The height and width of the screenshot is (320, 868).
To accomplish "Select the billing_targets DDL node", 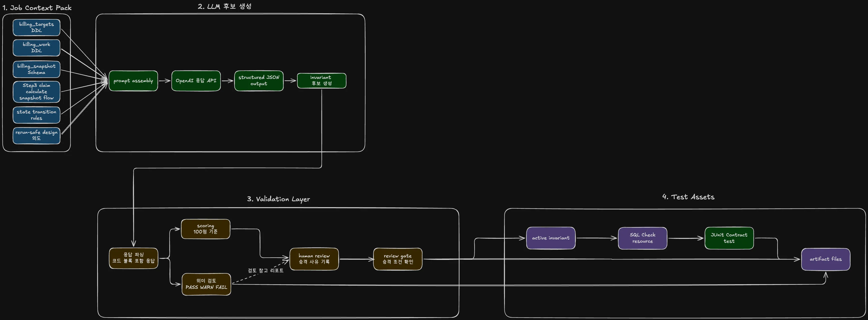I will click(36, 27).
